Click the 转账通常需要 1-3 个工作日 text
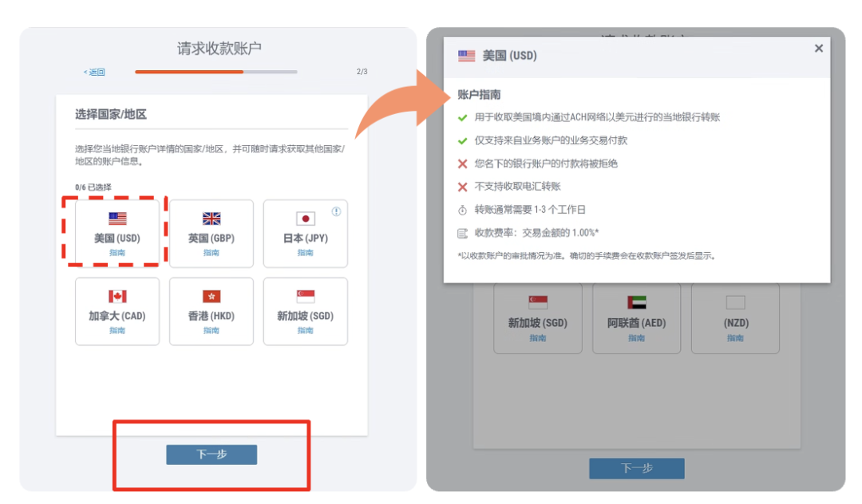This screenshot has height=504, width=862. click(x=530, y=210)
